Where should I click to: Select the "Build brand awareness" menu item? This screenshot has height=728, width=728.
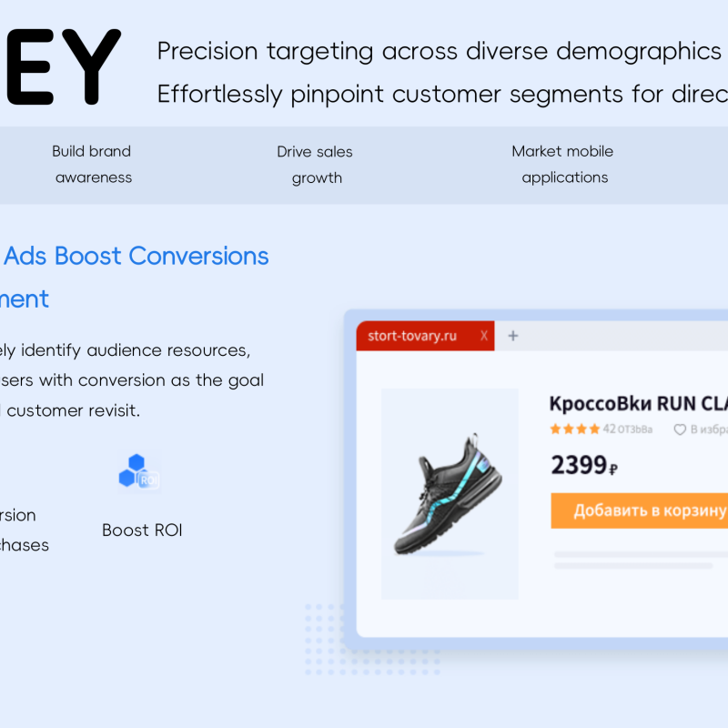click(92, 165)
